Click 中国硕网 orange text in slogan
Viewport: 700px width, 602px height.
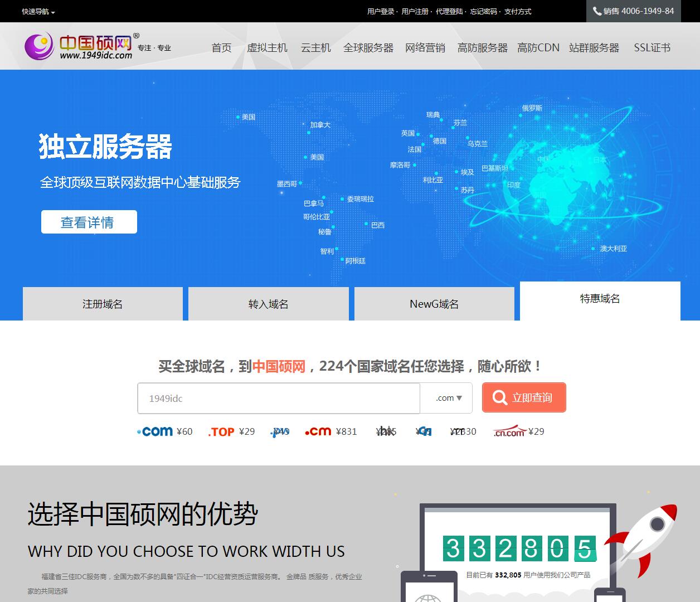tap(279, 366)
